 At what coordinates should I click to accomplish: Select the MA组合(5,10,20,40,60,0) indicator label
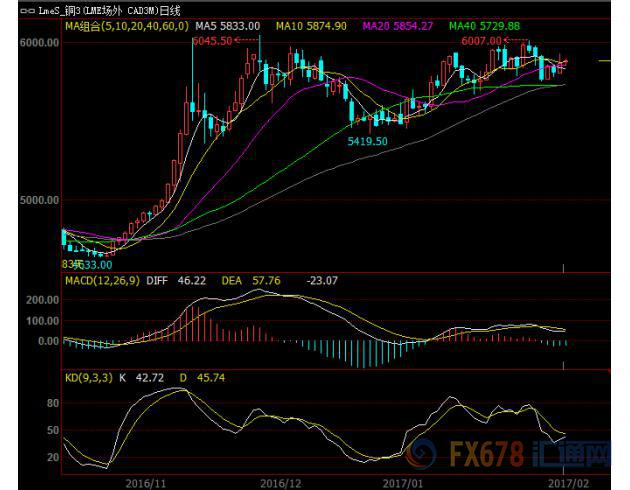coord(127,26)
